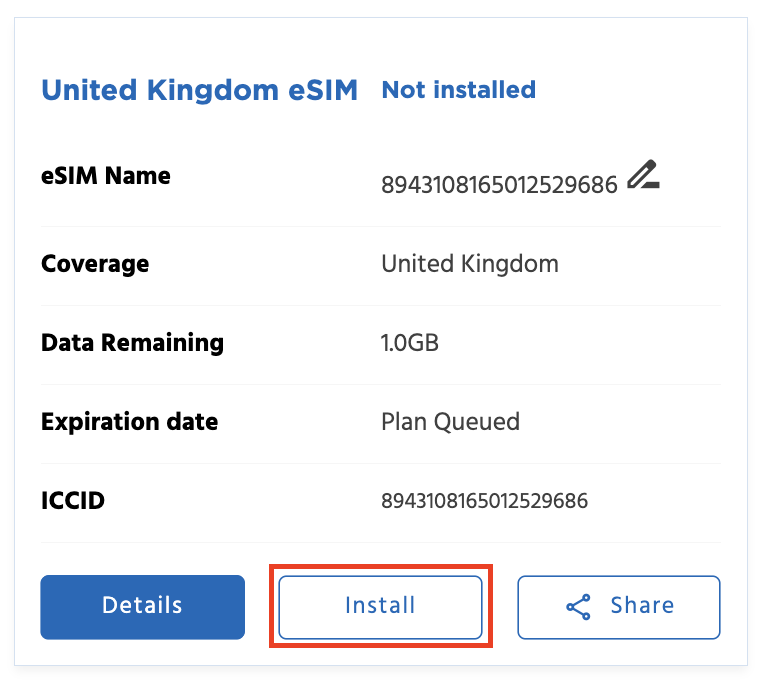764x682 pixels.
Task: Select the 1.0GB data value
Action: (x=410, y=343)
